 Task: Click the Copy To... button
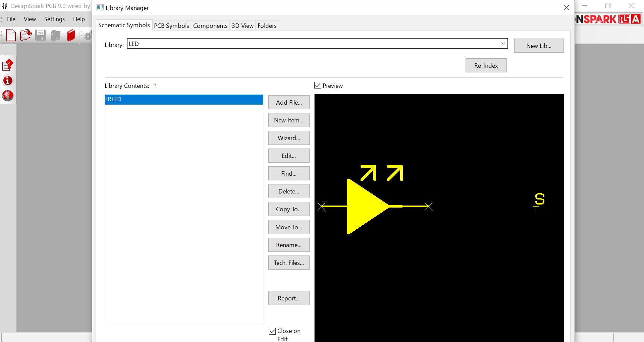289,209
